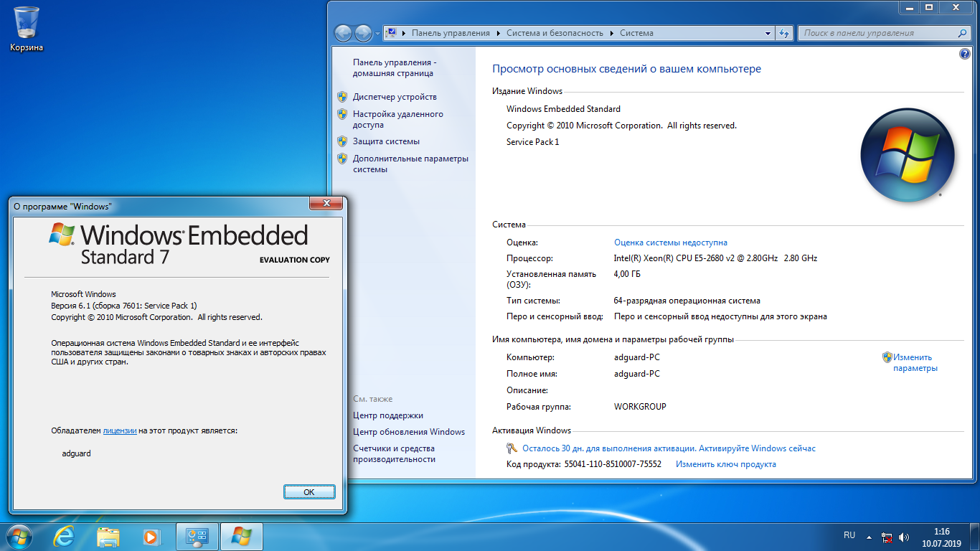
Task: Click product ID '55041-110-8510007-75552'
Action: point(613,464)
